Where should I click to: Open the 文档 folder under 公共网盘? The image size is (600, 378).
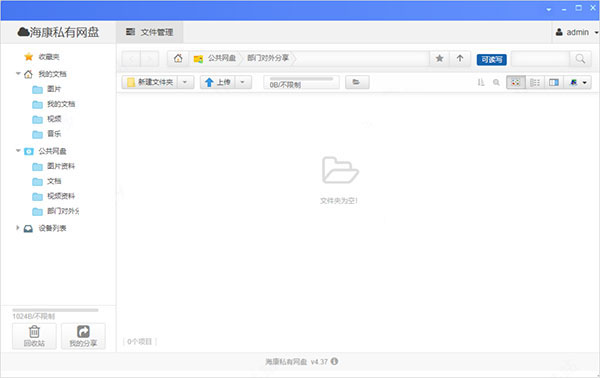pyautogui.click(x=54, y=181)
